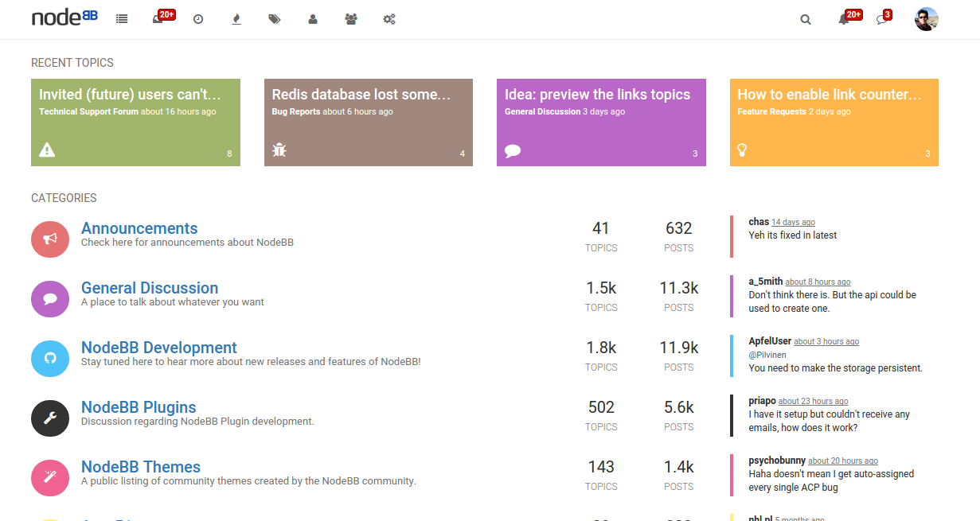Viewport: 980px width, 521px height.
Task: Open the Chats speech bubble icon
Action: pos(881,20)
